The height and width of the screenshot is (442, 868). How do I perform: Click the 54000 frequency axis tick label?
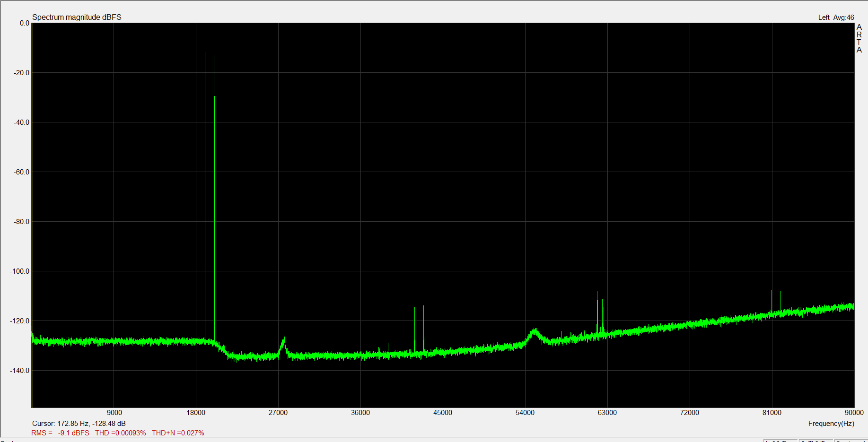coord(525,413)
